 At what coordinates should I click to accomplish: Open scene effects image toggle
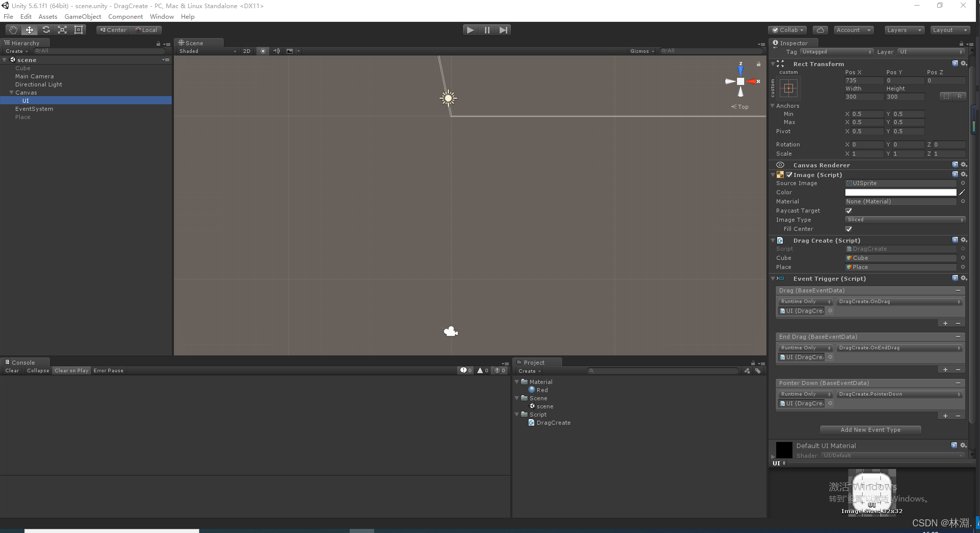coord(290,51)
